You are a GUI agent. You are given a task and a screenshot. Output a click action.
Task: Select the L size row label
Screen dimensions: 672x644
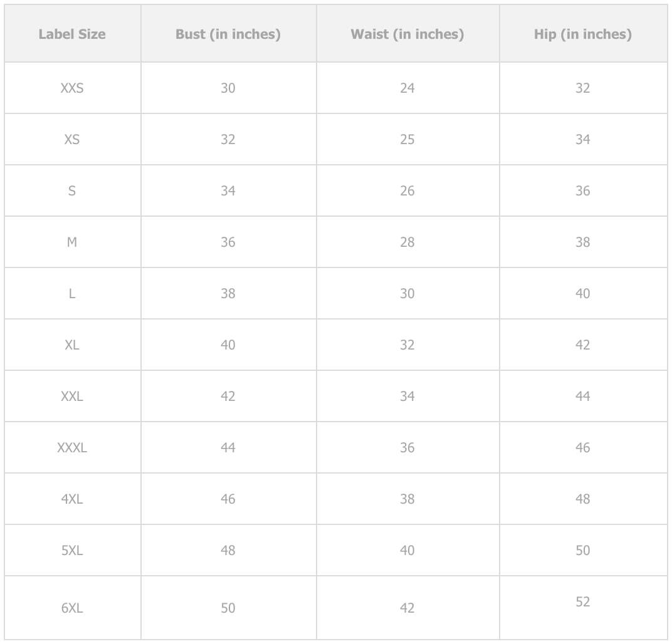click(x=72, y=294)
